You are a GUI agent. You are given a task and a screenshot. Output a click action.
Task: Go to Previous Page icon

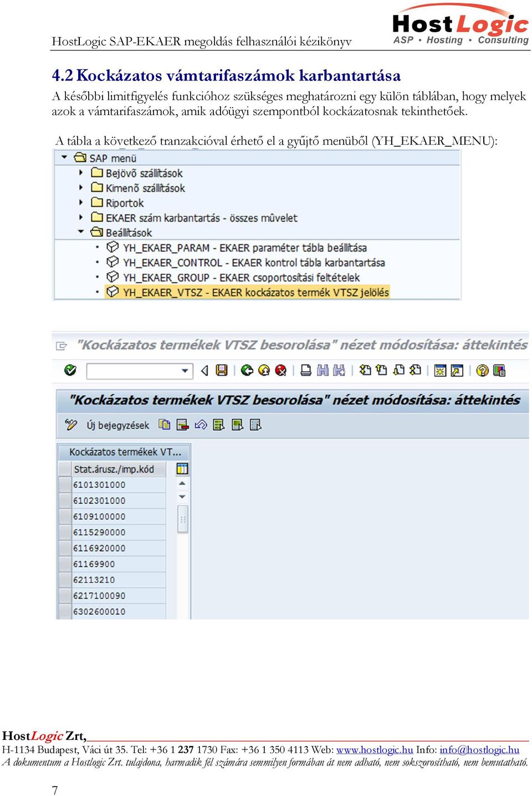click(x=381, y=370)
